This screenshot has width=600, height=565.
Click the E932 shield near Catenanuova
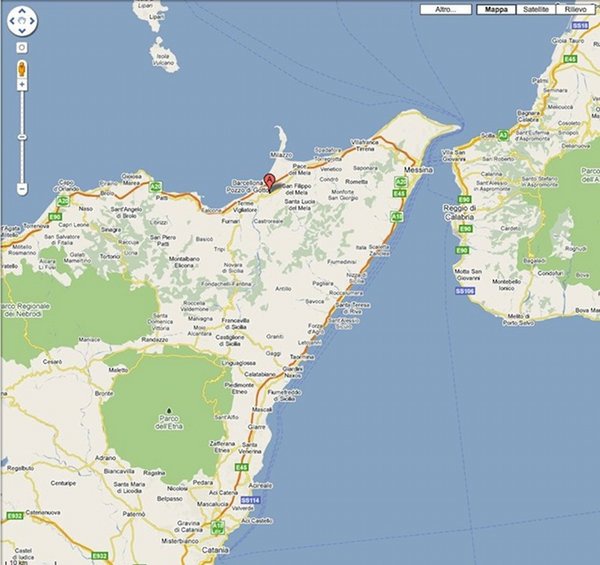[14, 516]
